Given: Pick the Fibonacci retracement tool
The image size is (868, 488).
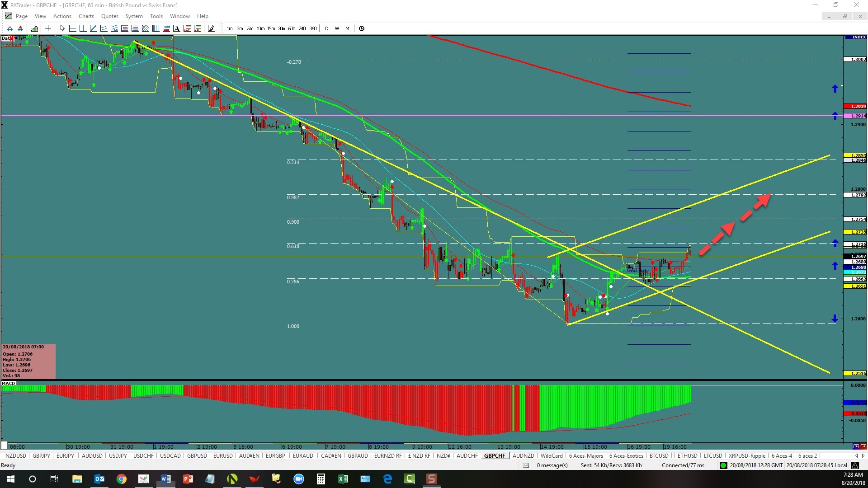Looking at the screenshot, I should click(x=124, y=28).
